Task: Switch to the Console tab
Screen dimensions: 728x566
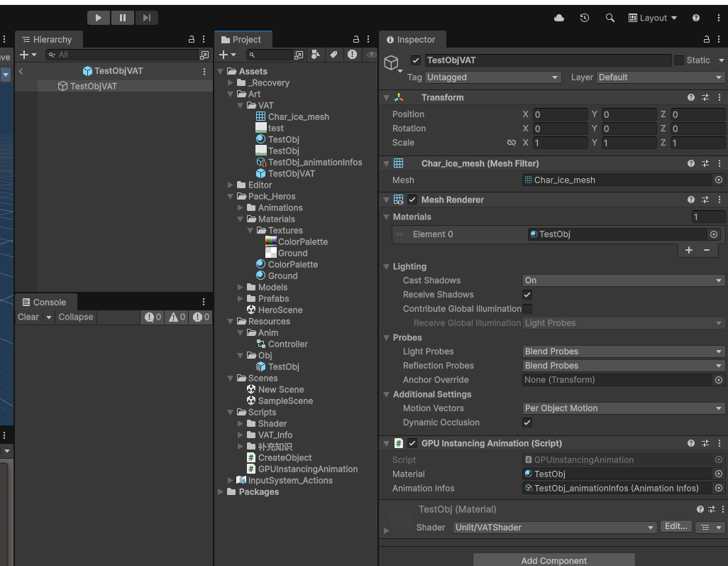Action: coord(43,302)
